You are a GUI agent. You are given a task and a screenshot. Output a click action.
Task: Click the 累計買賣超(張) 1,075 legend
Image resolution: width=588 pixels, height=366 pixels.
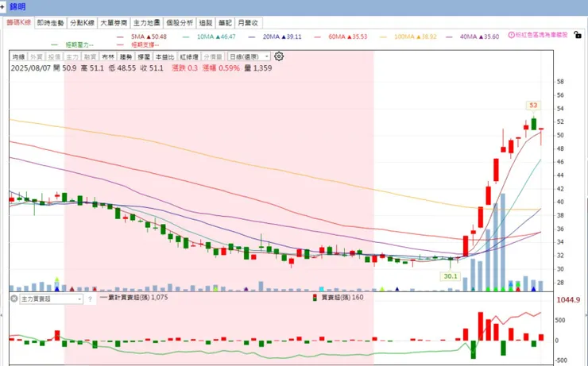click(x=134, y=298)
